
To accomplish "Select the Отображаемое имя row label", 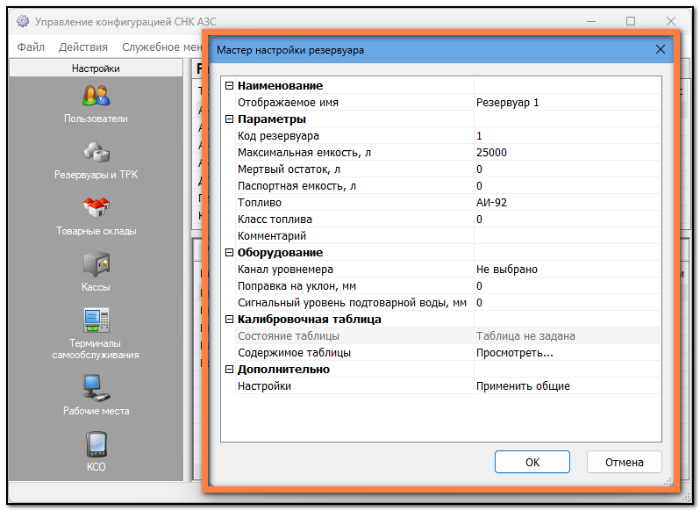I will click(288, 102).
